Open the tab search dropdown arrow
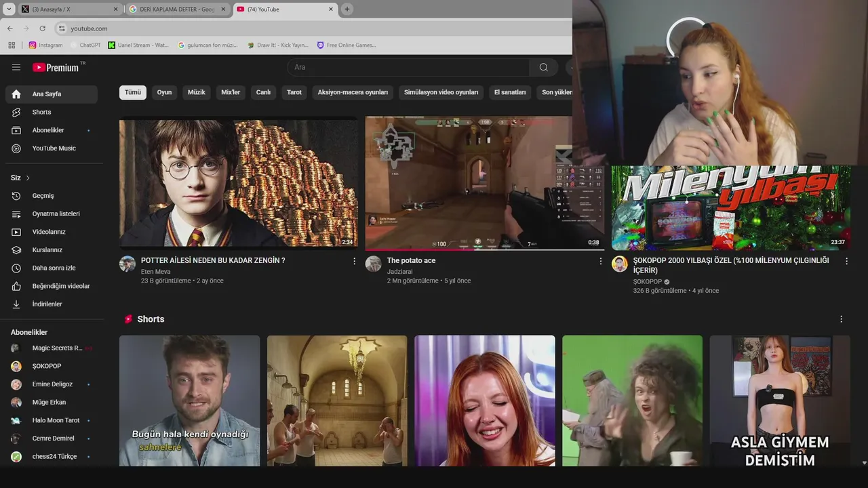868x488 pixels. (x=9, y=9)
